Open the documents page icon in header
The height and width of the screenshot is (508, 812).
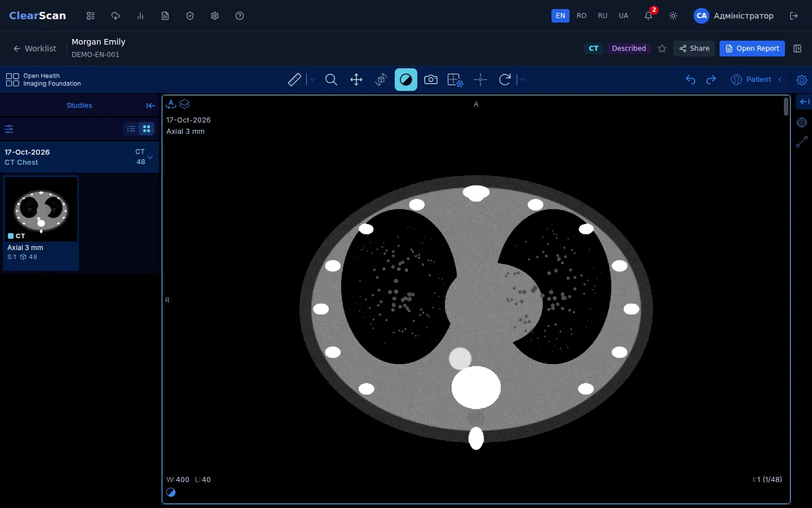click(x=165, y=16)
